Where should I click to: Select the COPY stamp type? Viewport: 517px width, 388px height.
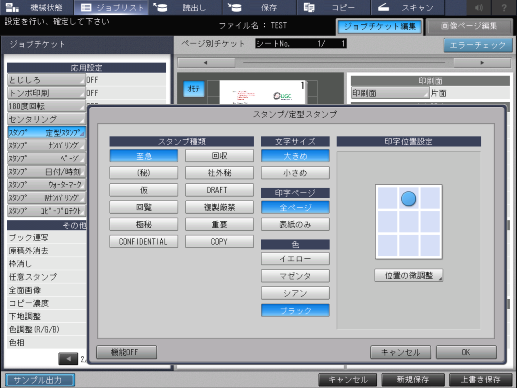pos(219,241)
